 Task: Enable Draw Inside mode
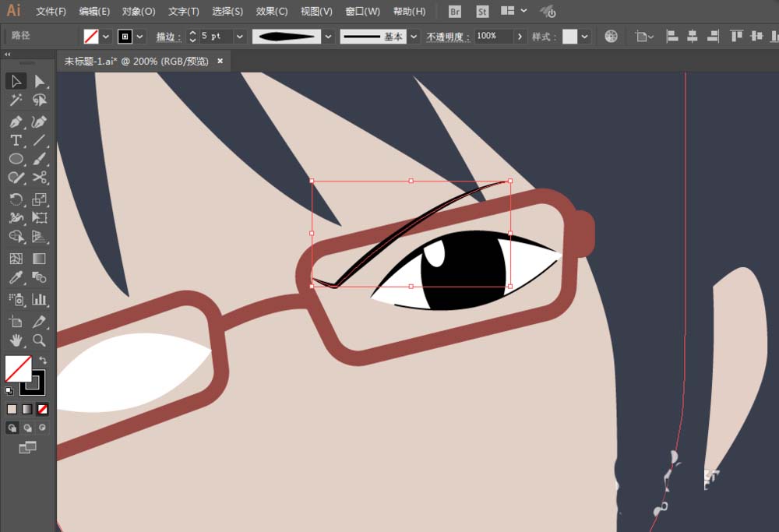[43, 428]
